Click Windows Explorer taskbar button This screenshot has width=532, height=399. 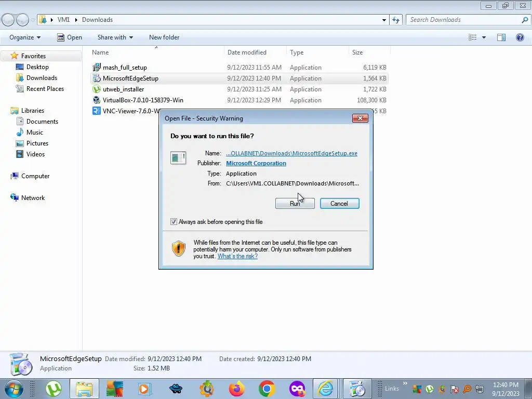click(x=84, y=389)
